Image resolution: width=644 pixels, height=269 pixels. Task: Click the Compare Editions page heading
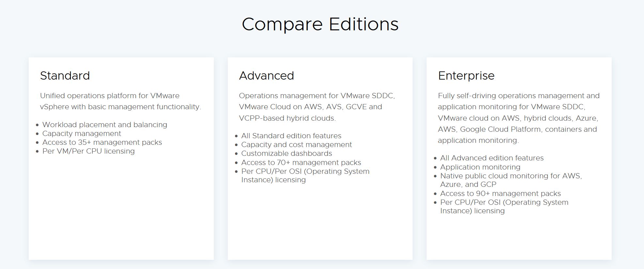[x=320, y=24]
